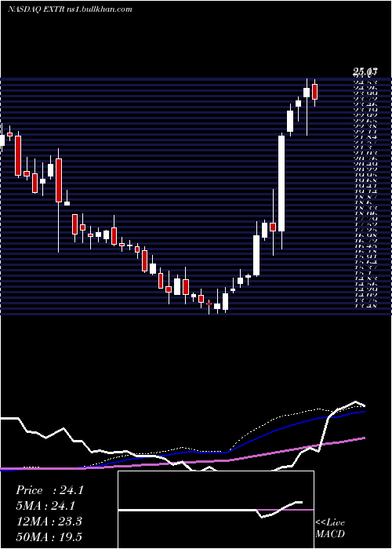Image resolution: width=392 pixels, height=549 pixels.
Task: Click the MACD inset chart box
Action: 216,510
